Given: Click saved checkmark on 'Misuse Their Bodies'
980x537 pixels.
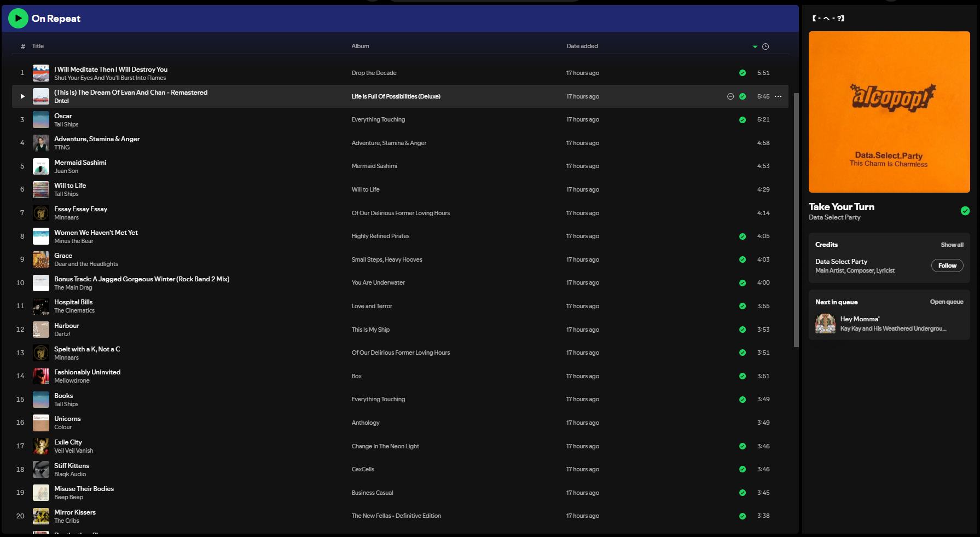Looking at the screenshot, I should pyautogui.click(x=743, y=493).
